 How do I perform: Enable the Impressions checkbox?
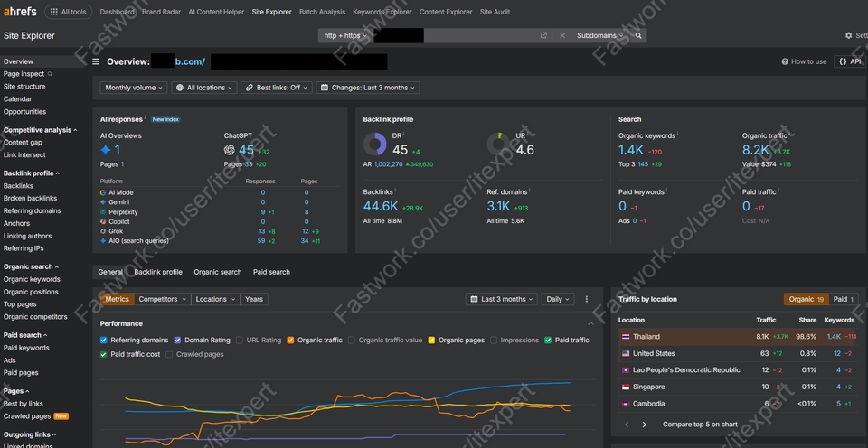click(494, 341)
